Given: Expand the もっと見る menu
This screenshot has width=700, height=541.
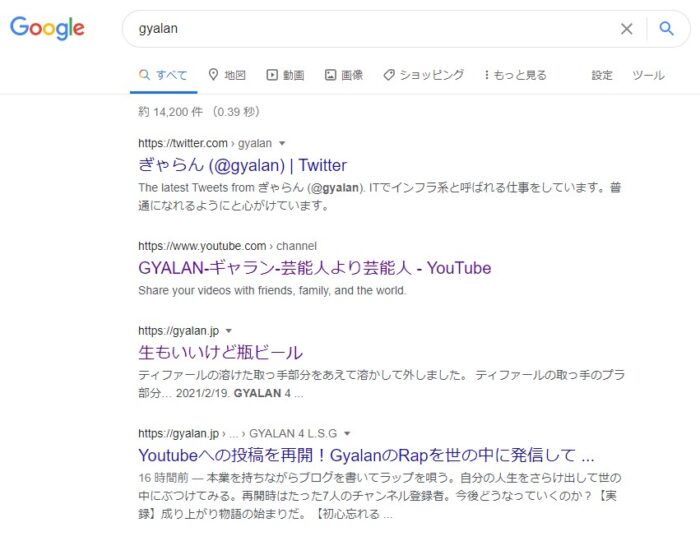Looking at the screenshot, I should point(516,75).
